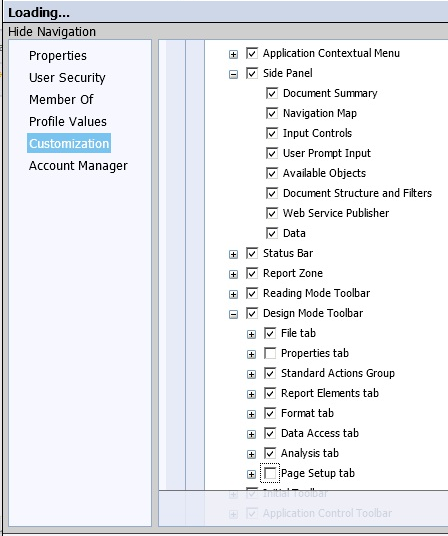Open the User Security section

tap(67, 78)
